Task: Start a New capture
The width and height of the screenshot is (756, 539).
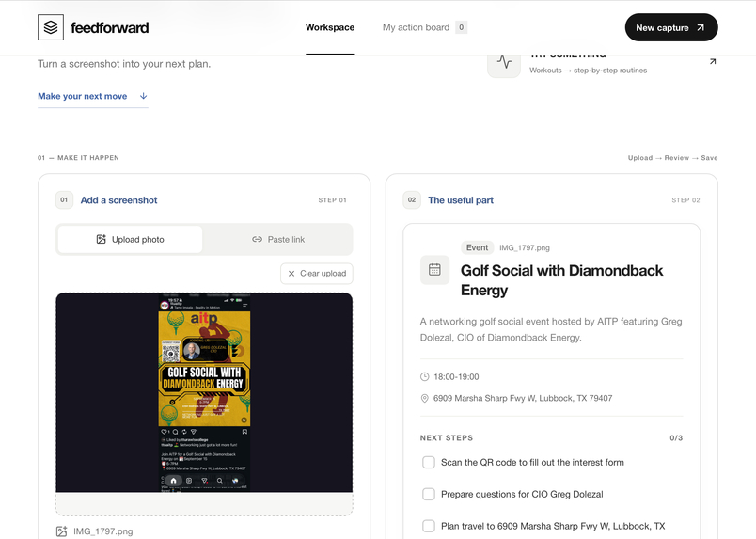Action: click(671, 27)
